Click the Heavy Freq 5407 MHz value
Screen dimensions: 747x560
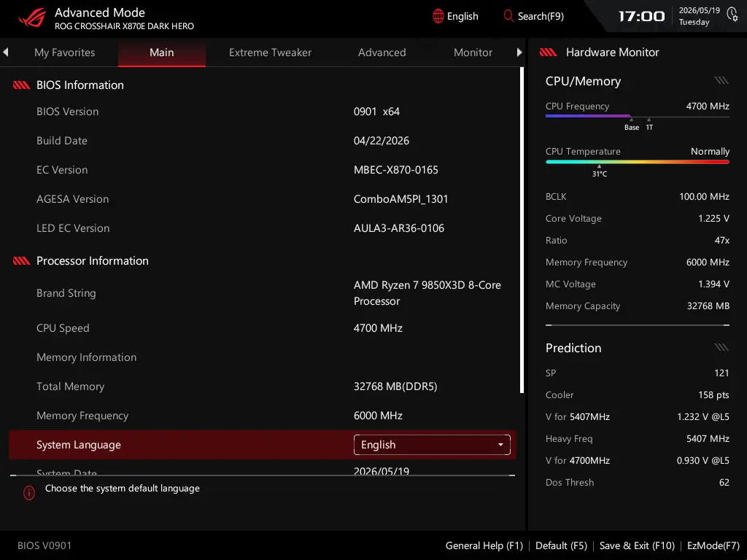coord(708,438)
